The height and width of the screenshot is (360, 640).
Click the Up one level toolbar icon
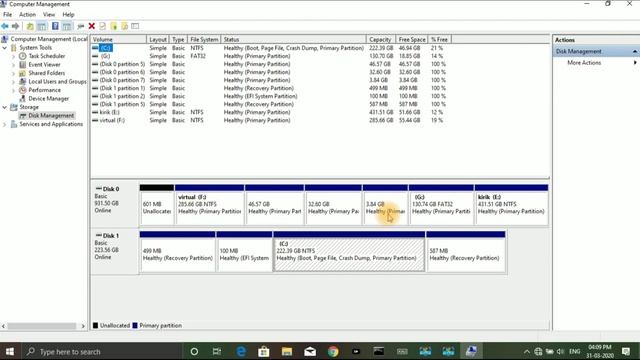pos(30,26)
